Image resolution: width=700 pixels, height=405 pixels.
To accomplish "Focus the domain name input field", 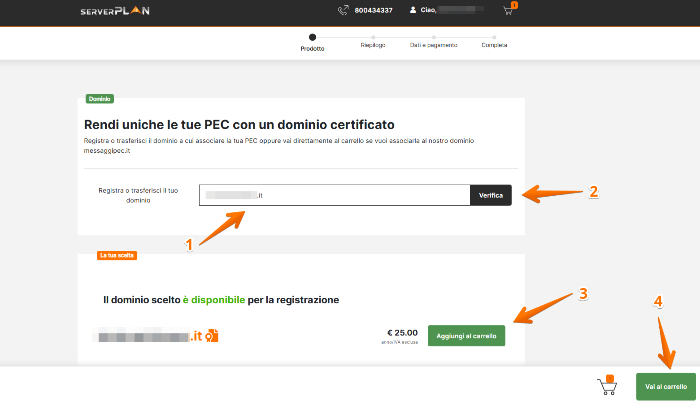I will click(x=334, y=195).
